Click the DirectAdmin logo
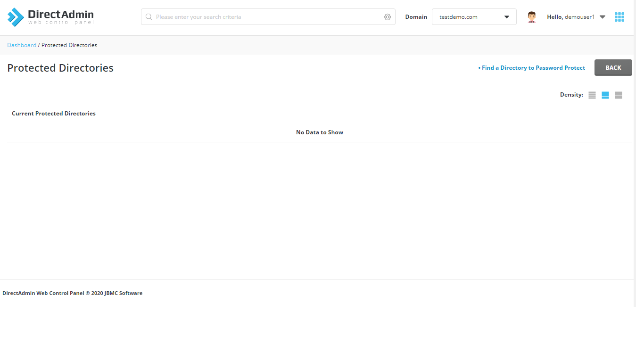Screen dimensions: 644x344 click(50, 17)
